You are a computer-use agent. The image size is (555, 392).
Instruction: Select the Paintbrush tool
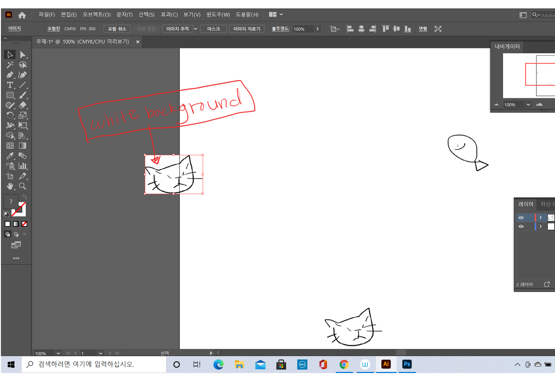point(22,95)
